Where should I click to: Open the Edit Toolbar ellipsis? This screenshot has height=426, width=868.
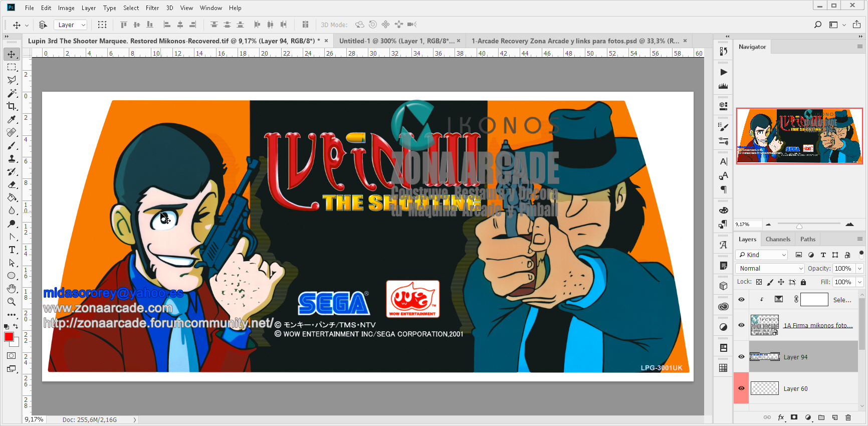coord(12,315)
